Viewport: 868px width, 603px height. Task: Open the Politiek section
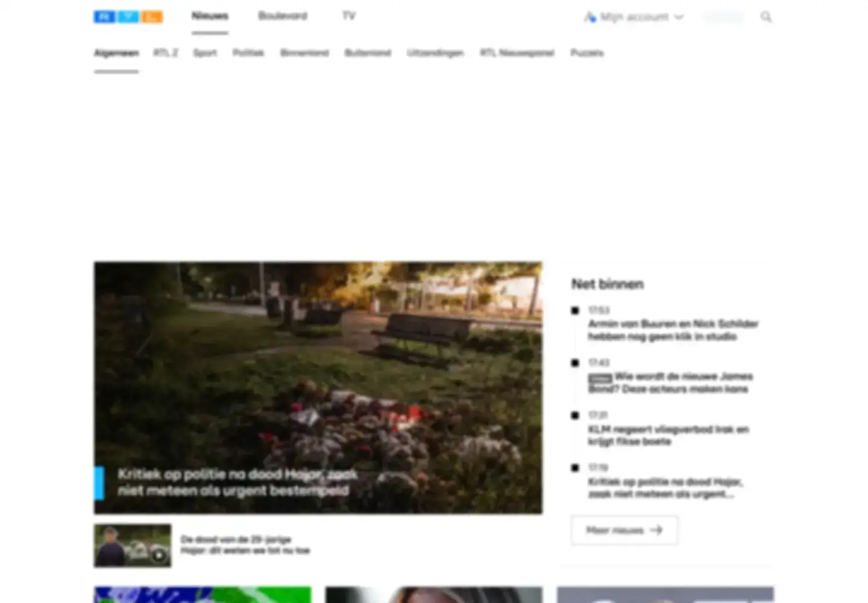point(248,53)
